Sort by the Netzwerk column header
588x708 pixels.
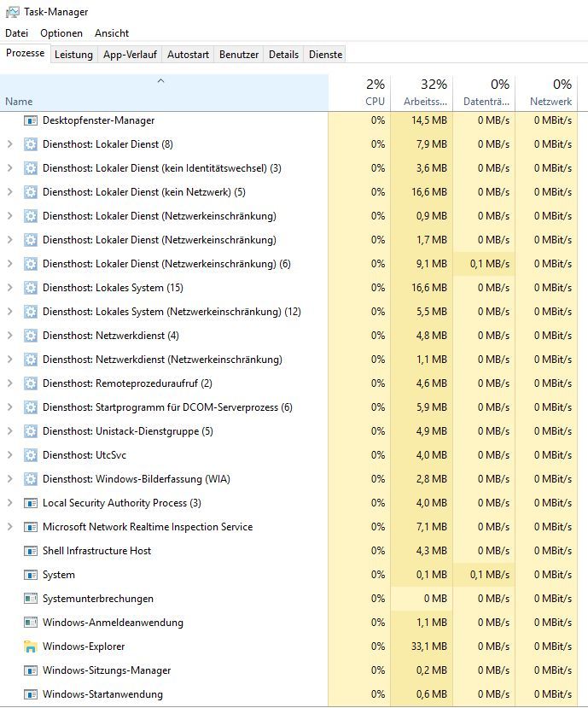click(x=546, y=92)
